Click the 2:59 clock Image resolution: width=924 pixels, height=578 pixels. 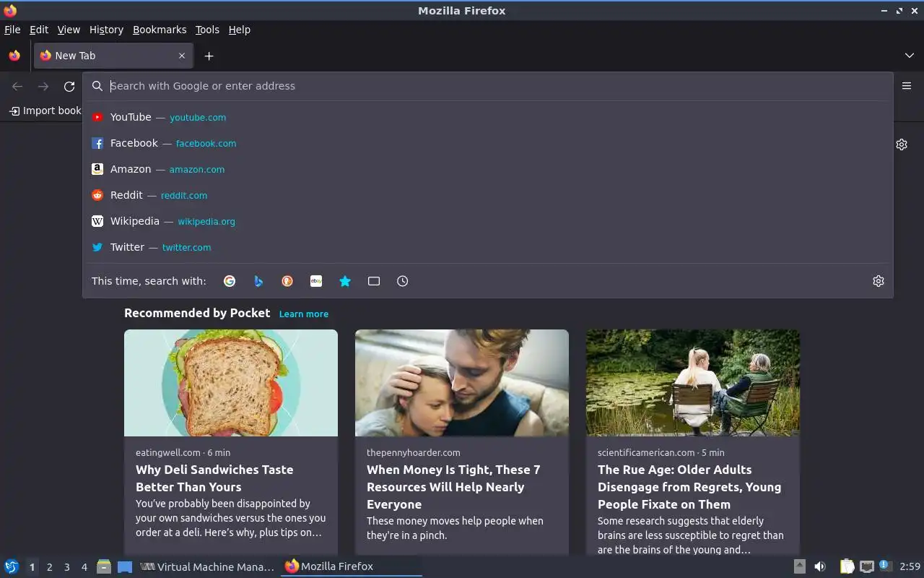(x=910, y=566)
